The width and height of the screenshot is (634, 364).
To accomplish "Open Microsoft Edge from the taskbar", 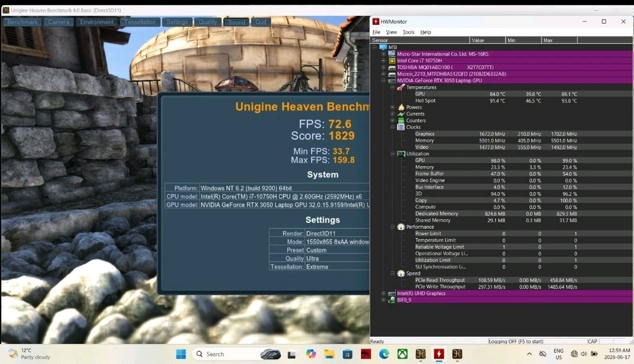I will coord(383,355).
